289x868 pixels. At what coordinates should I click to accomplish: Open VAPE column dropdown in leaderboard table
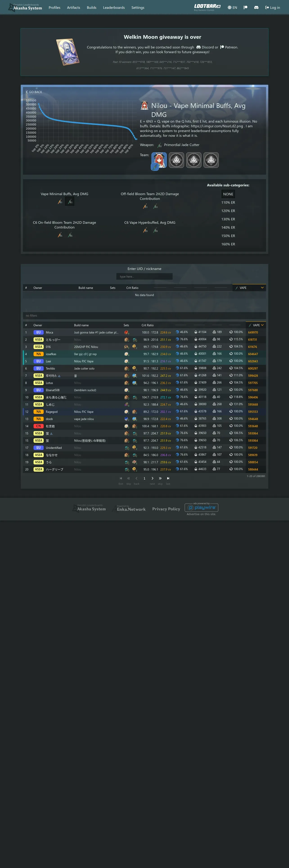click(x=256, y=325)
